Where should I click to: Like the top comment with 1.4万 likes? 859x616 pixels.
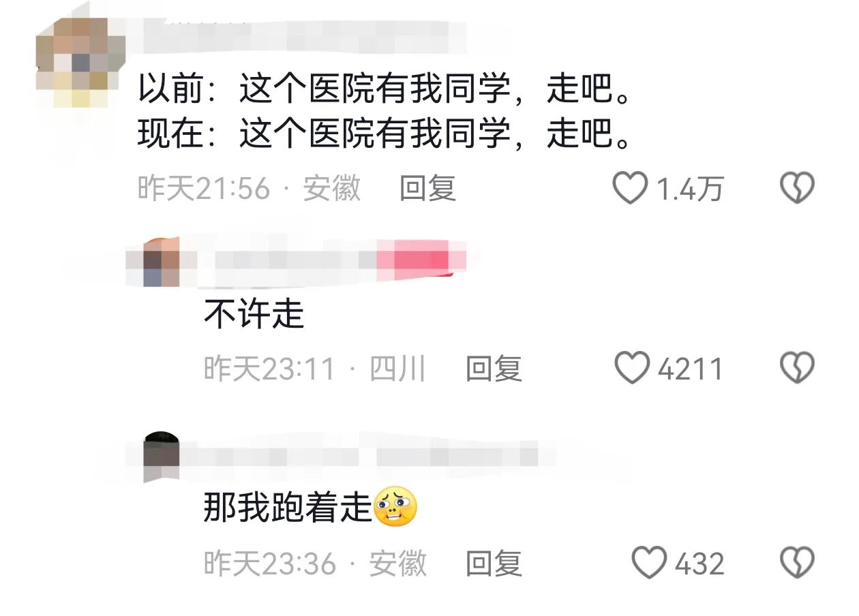[629, 187]
